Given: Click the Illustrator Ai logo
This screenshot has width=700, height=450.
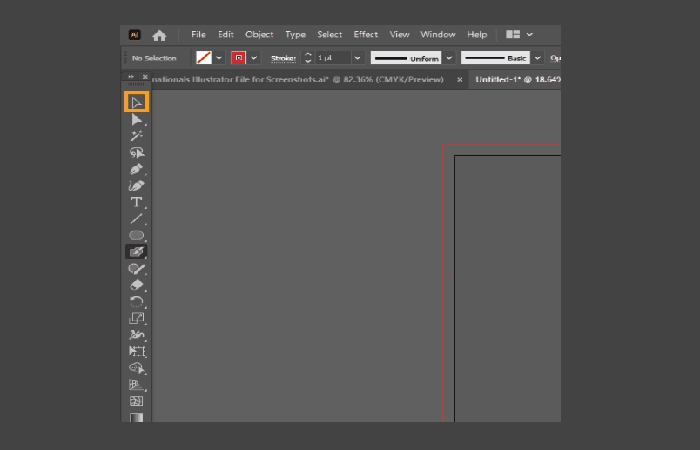Looking at the screenshot, I should click(135, 35).
